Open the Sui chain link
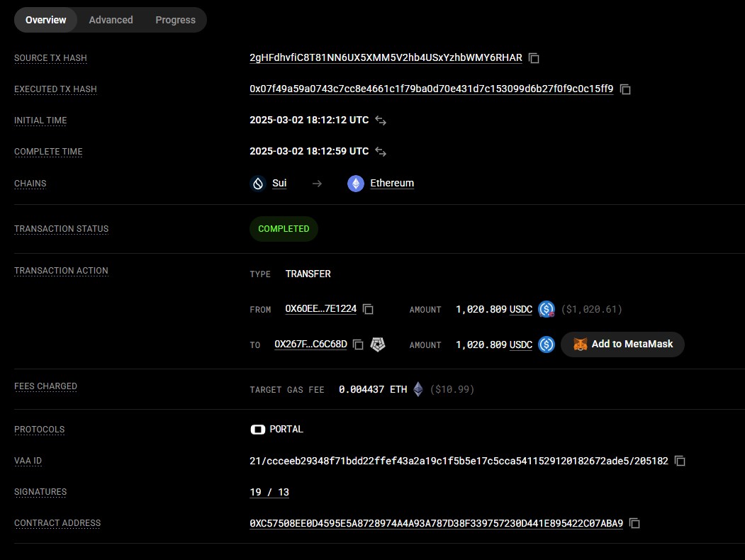The width and height of the screenshot is (745, 560). pos(279,183)
